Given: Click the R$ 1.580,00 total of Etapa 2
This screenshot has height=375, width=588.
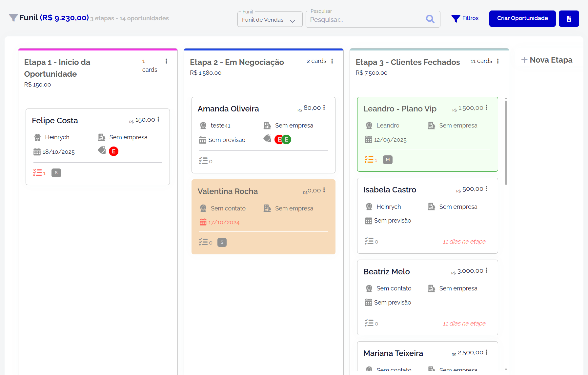Looking at the screenshot, I should click(206, 73).
